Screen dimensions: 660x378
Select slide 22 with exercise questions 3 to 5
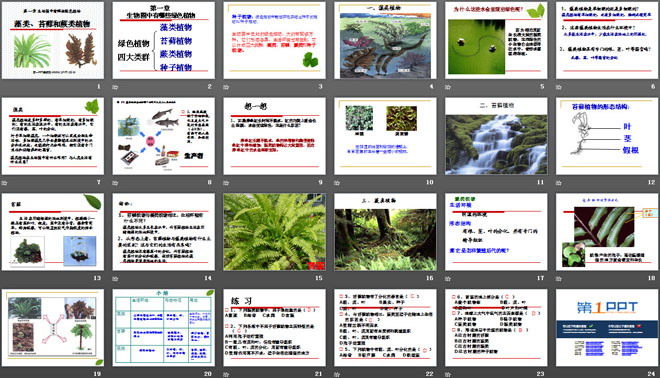click(385, 327)
